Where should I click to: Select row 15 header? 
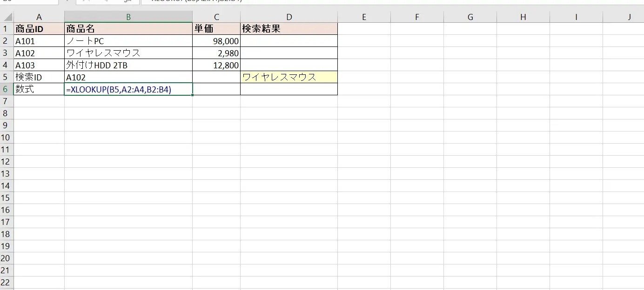pos(7,198)
